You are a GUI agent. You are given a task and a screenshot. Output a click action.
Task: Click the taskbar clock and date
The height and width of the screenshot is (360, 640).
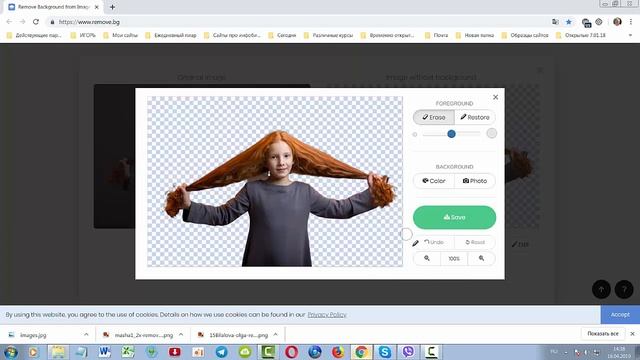point(619,352)
